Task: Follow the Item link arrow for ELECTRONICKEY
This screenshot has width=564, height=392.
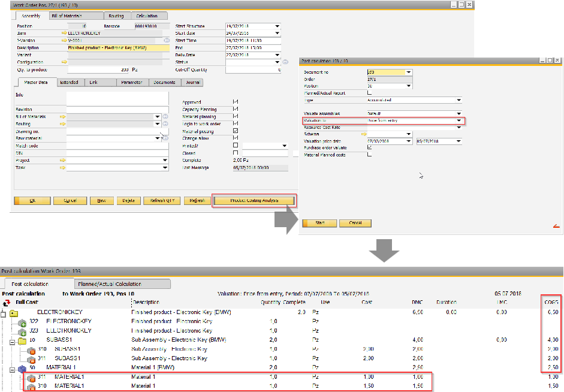Action: (64, 33)
